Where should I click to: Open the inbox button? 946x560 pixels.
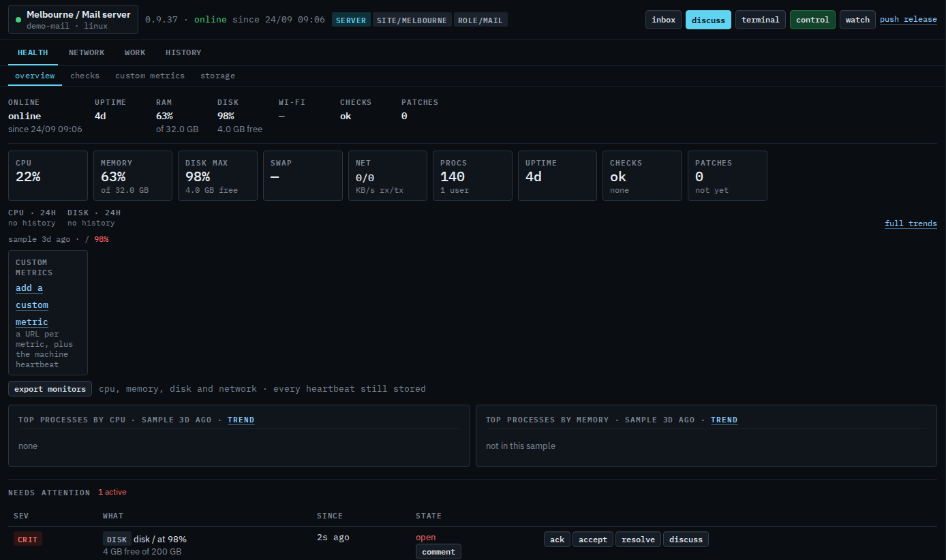[x=663, y=20]
